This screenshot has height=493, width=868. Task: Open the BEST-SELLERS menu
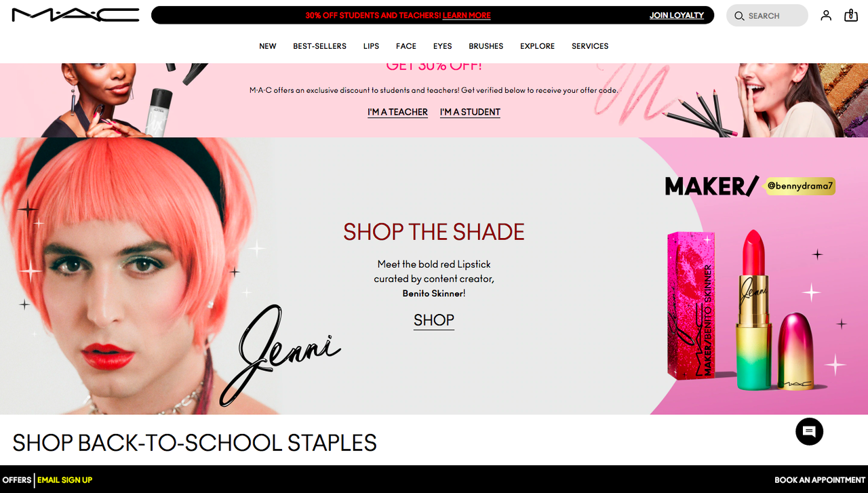point(319,46)
